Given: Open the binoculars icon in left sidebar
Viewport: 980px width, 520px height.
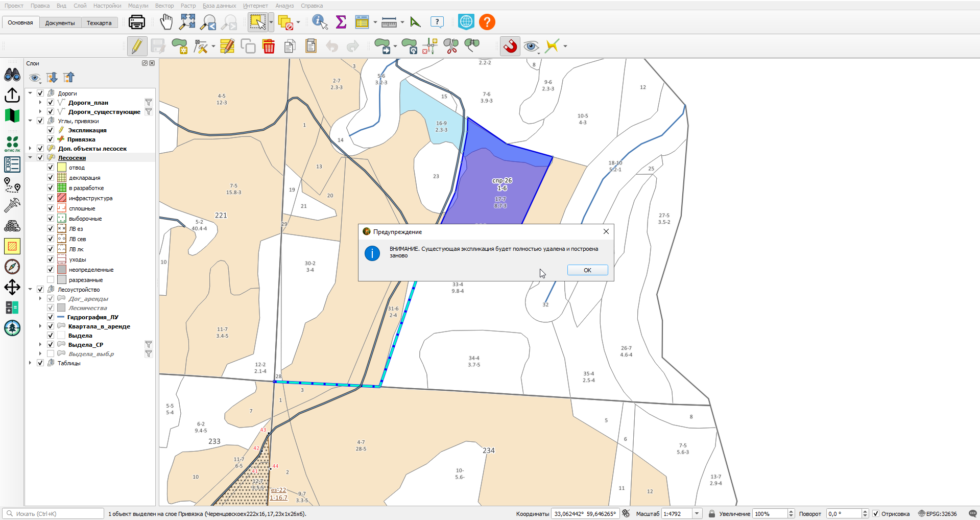Looking at the screenshot, I should coord(12,75).
